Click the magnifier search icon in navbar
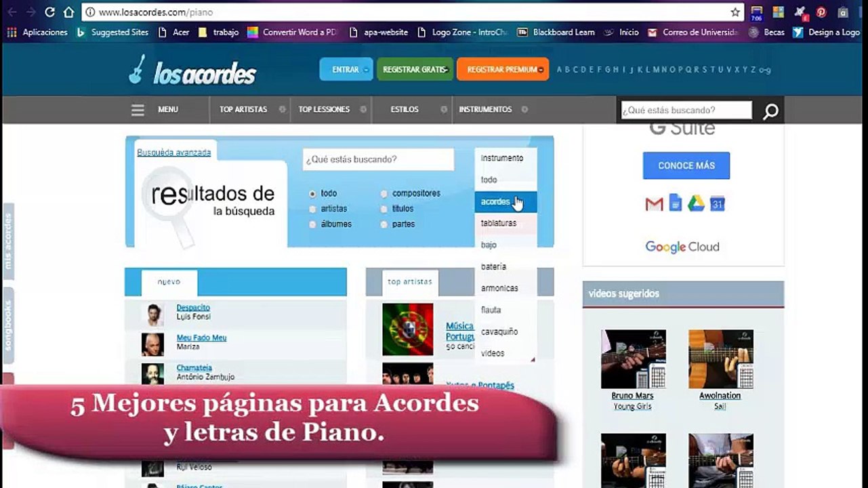Screen dimensions: 868x488 pyautogui.click(x=770, y=111)
